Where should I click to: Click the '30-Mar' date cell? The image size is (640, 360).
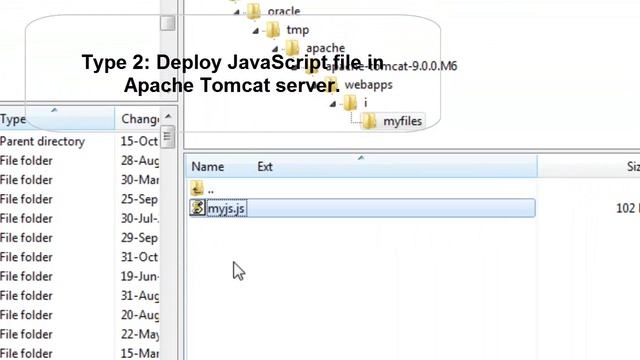pyautogui.click(x=140, y=180)
